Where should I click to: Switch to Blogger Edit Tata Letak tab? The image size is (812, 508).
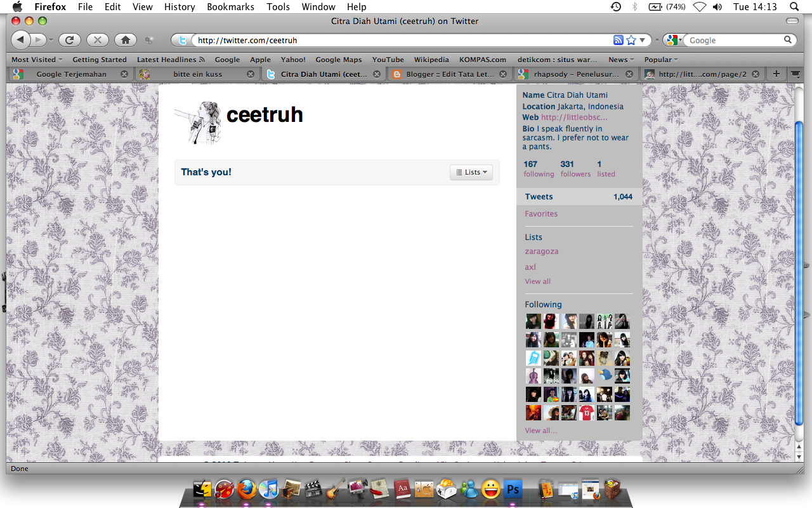[450, 74]
